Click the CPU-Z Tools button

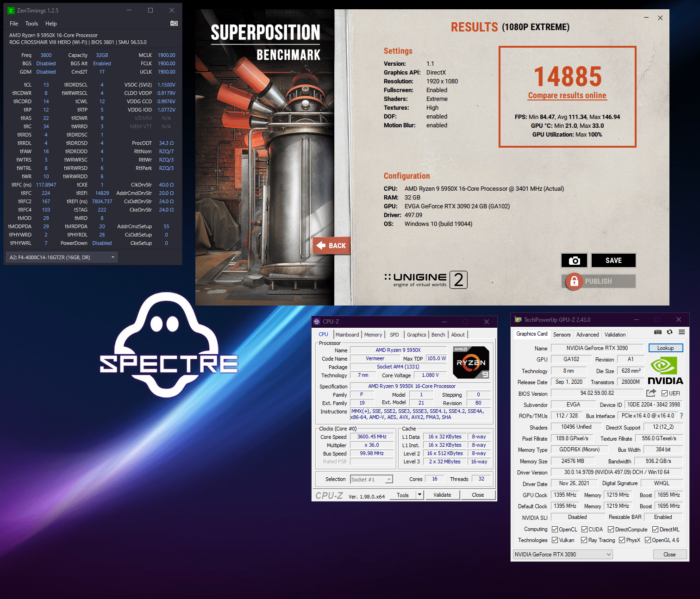coord(403,495)
